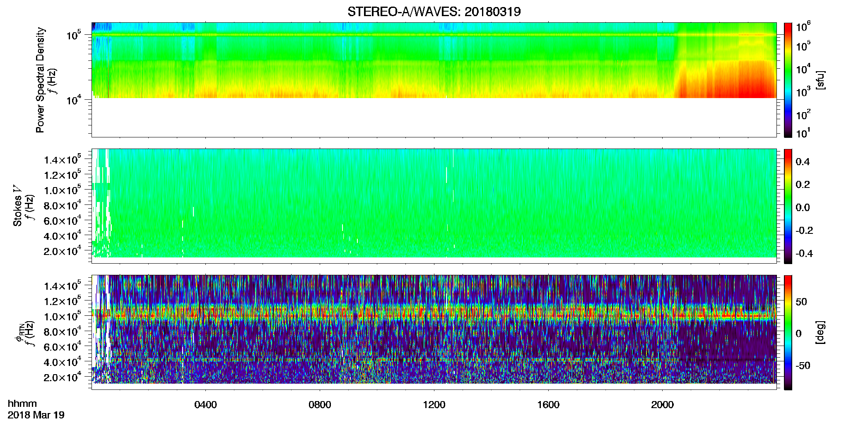Click the Power Spectral Density color bar

(788, 80)
